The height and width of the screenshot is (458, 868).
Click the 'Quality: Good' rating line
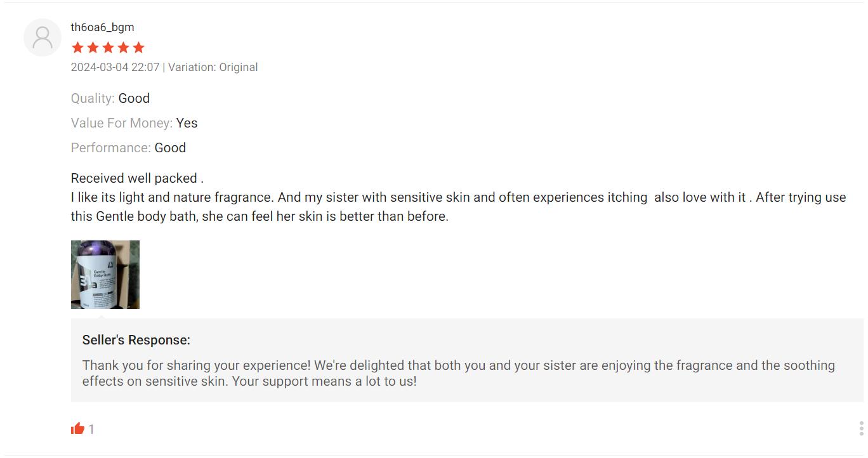pos(110,98)
